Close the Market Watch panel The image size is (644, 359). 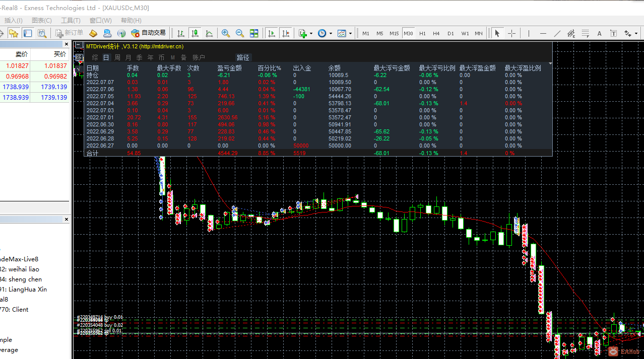pyautogui.click(x=67, y=44)
